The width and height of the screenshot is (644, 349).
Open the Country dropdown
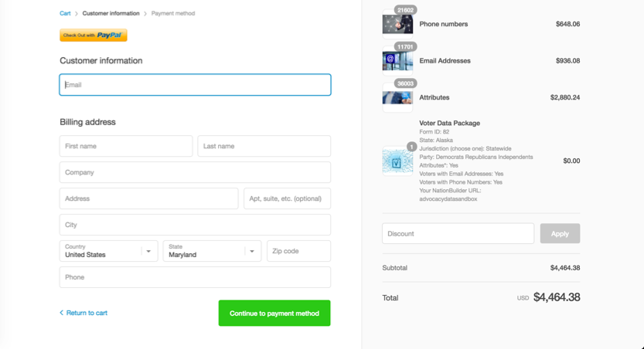tap(108, 251)
